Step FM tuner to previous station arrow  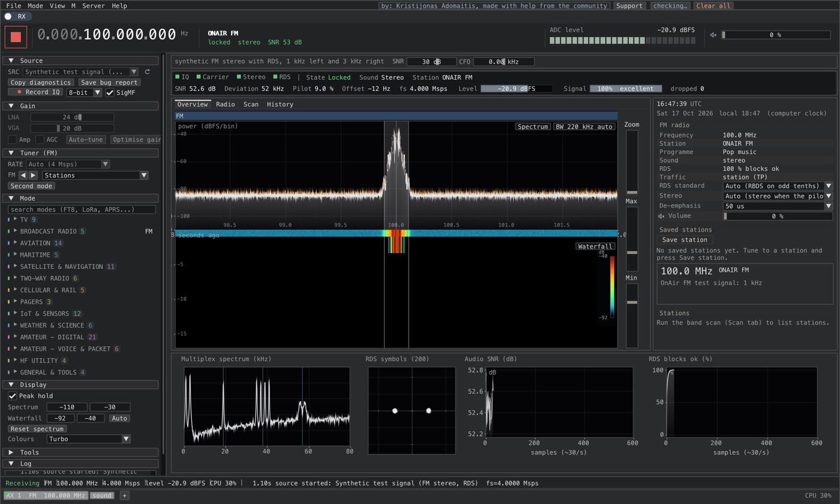click(x=23, y=175)
